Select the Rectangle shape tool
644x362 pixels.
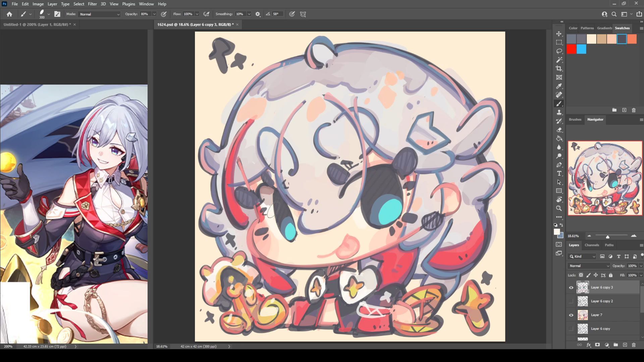point(559,191)
